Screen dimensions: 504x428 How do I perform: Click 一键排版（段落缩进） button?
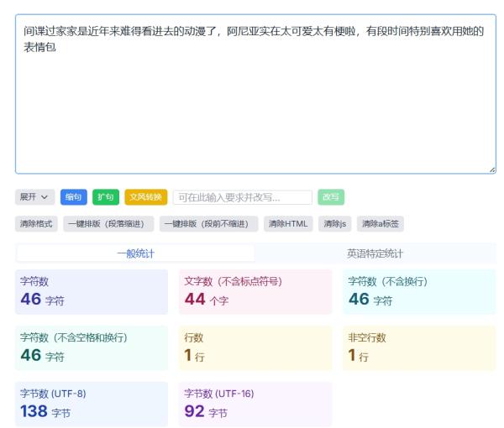108,224
